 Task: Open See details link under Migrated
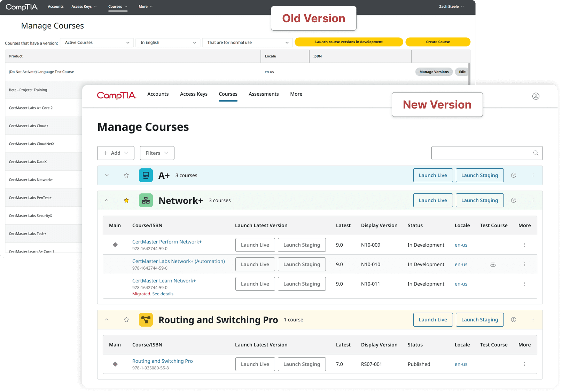(x=163, y=294)
